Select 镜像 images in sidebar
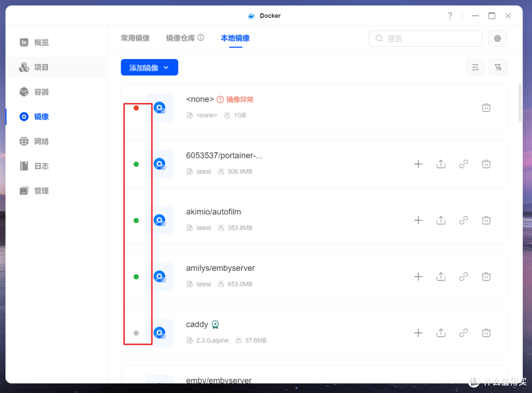This screenshot has height=393, width=532. tap(34, 117)
